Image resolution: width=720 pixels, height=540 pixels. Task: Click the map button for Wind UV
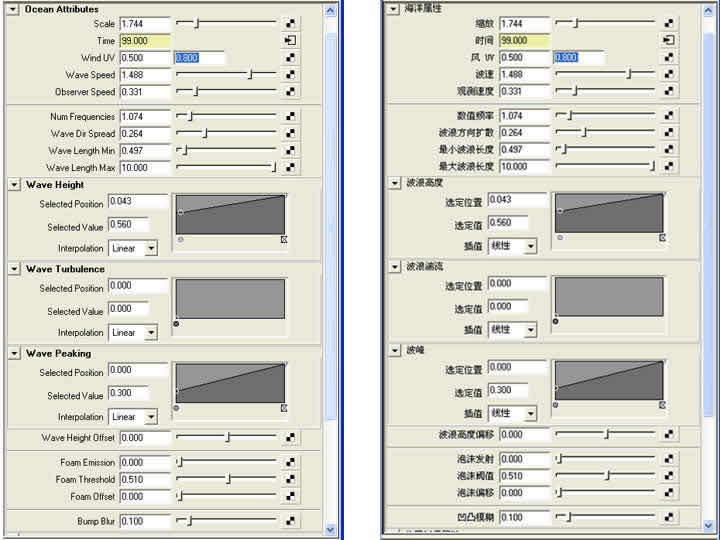click(x=290, y=57)
